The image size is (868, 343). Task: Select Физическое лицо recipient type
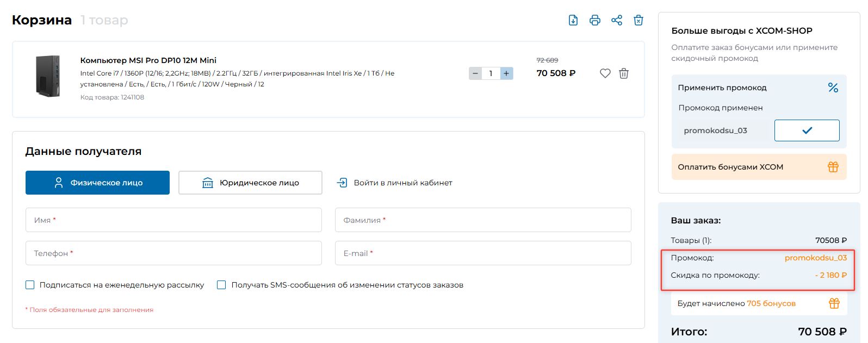[97, 183]
